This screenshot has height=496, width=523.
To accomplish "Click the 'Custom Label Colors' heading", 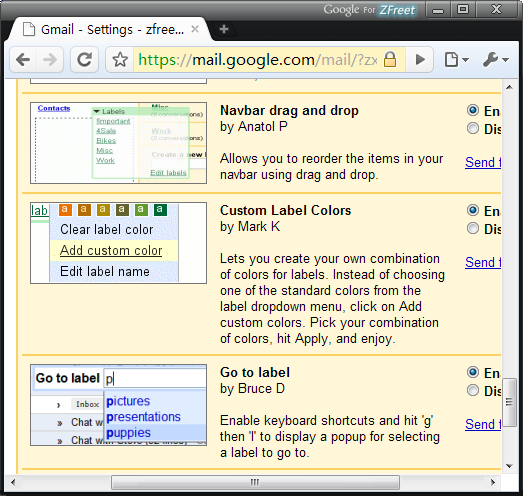I will coord(286,210).
